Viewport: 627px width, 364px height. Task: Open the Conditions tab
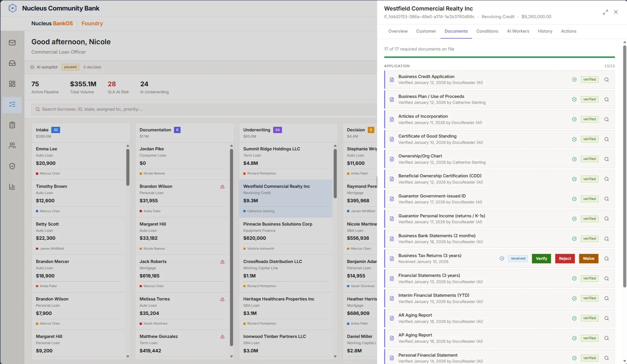coord(487,31)
